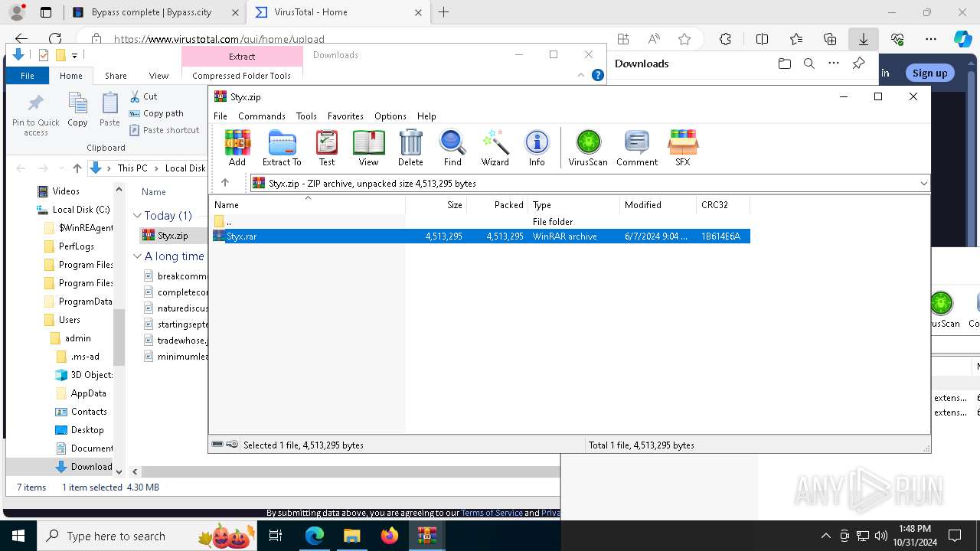Click the SFX toolbar icon
The height and width of the screenshot is (551, 980).
pos(682,148)
